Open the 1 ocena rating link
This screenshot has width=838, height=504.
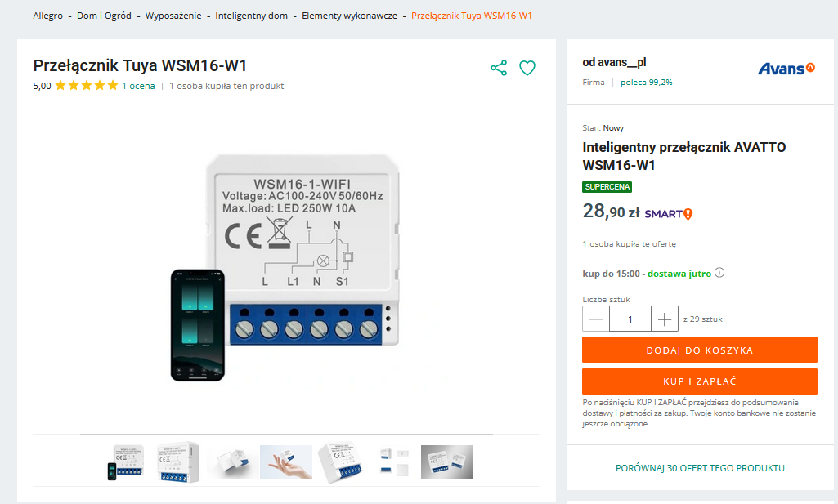click(138, 86)
